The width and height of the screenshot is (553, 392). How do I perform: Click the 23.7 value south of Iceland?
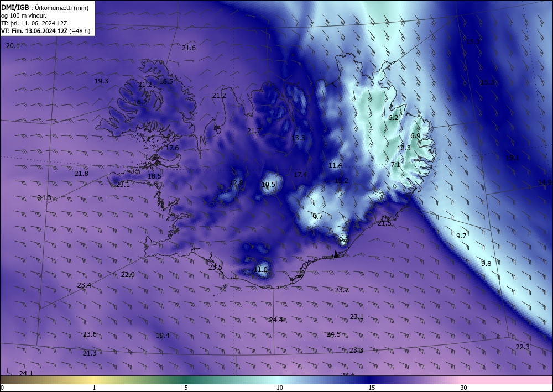click(x=342, y=290)
